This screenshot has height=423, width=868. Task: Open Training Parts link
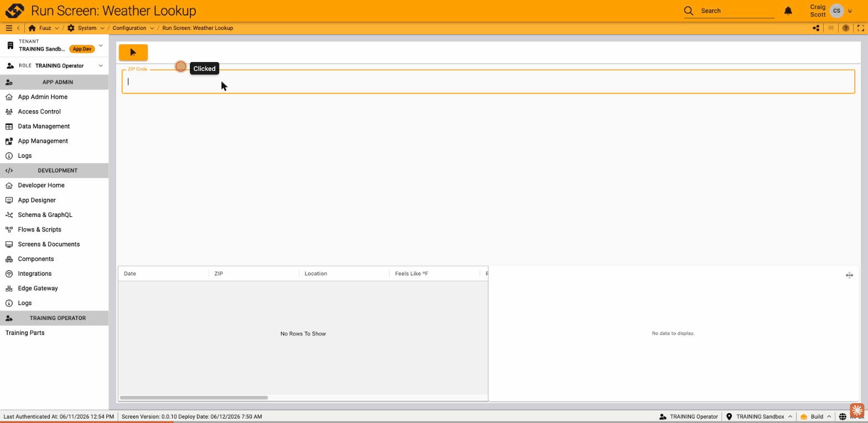[x=25, y=333]
